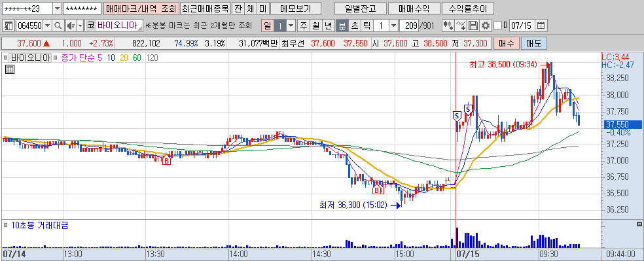Click the number 1 box next to 일

[280, 26]
